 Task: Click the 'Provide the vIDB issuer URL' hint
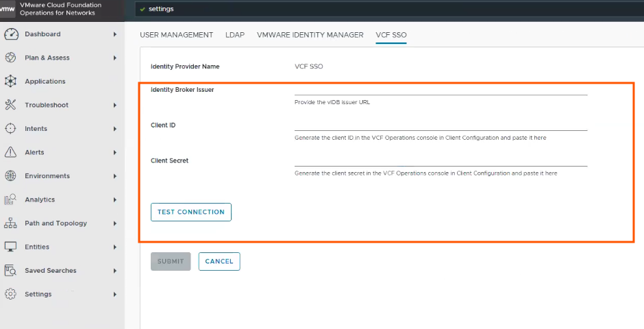pos(332,102)
